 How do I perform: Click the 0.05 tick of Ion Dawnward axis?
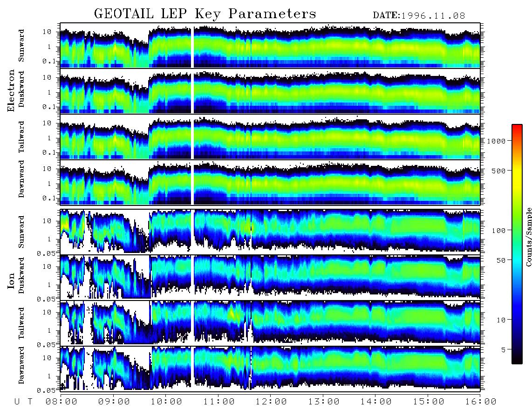(x=46, y=390)
